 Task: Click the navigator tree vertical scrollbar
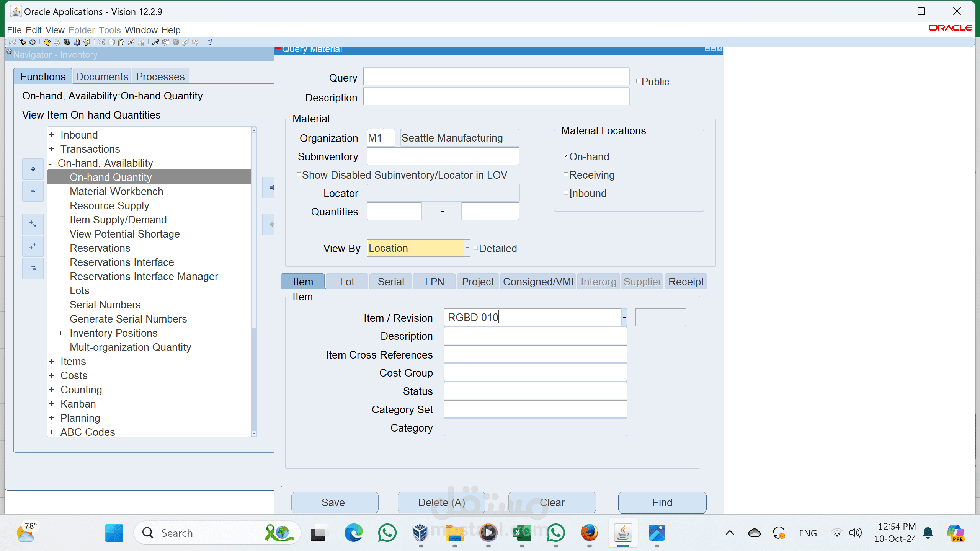[254, 282]
